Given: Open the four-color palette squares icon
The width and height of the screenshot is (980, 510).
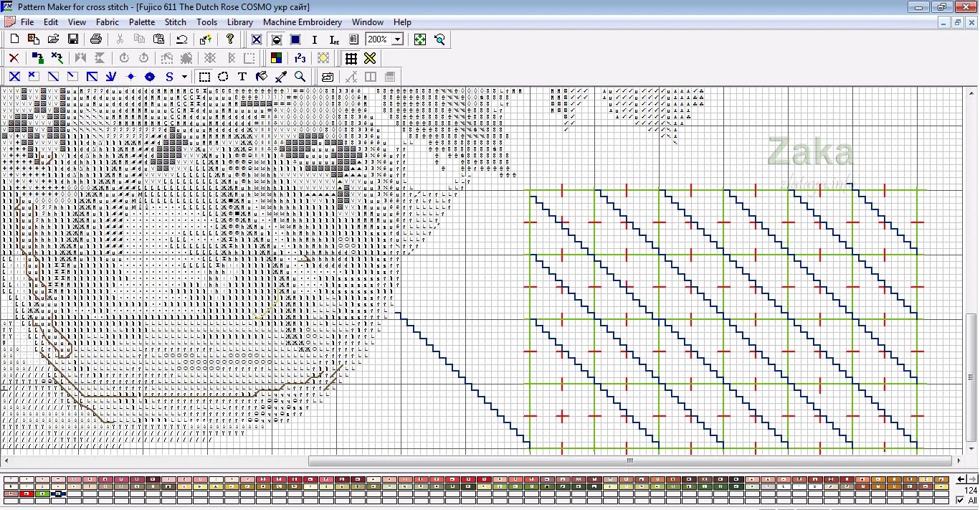Looking at the screenshot, I should 276,58.
